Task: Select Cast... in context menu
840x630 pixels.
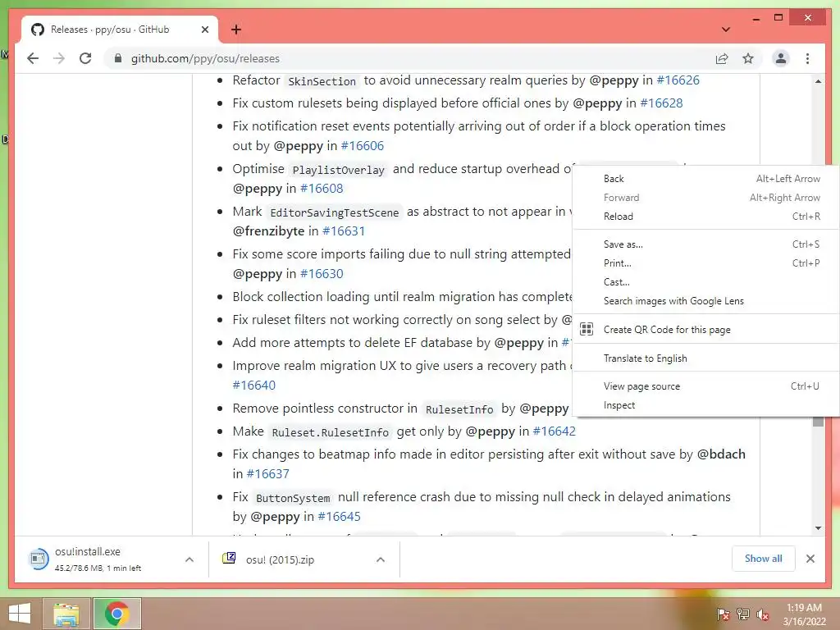Action: pos(705,282)
